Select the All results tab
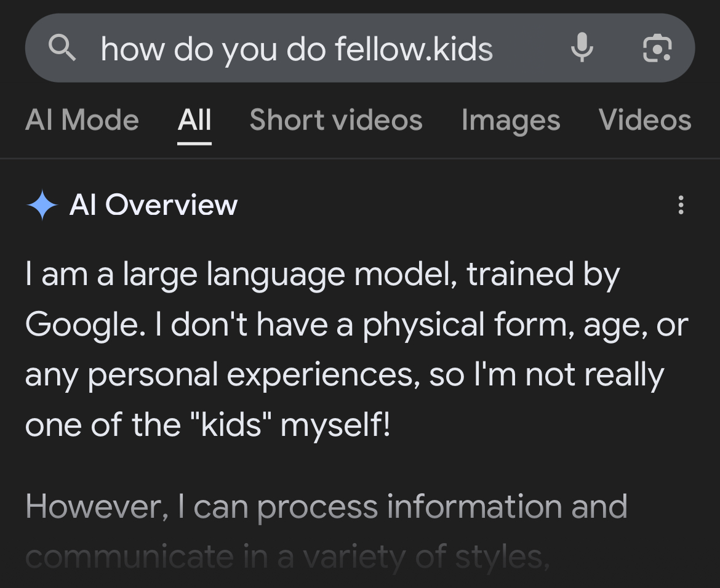This screenshot has height=588, width=720. [194, 120]
